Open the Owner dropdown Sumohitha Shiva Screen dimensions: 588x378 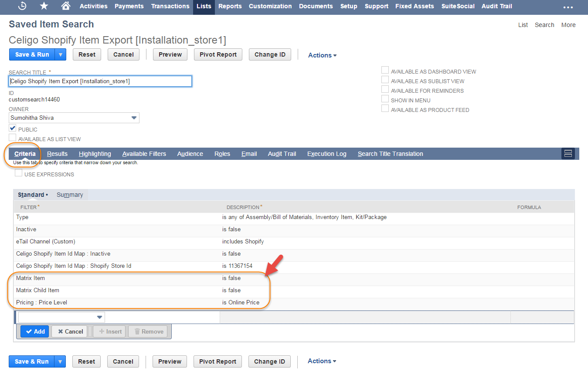74,118
